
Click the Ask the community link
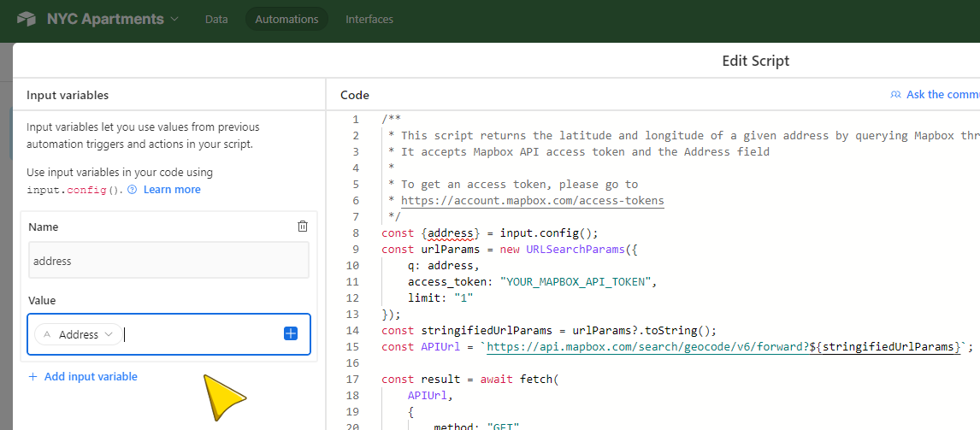942,94
